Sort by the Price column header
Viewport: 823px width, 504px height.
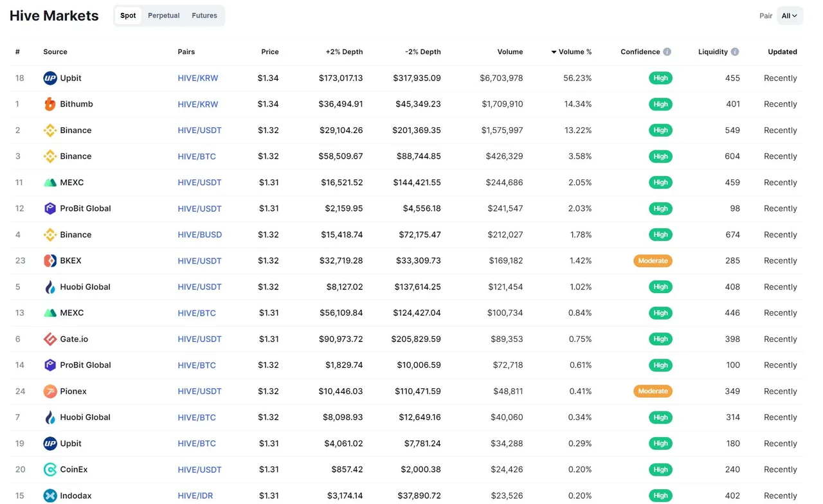[270, 51]
